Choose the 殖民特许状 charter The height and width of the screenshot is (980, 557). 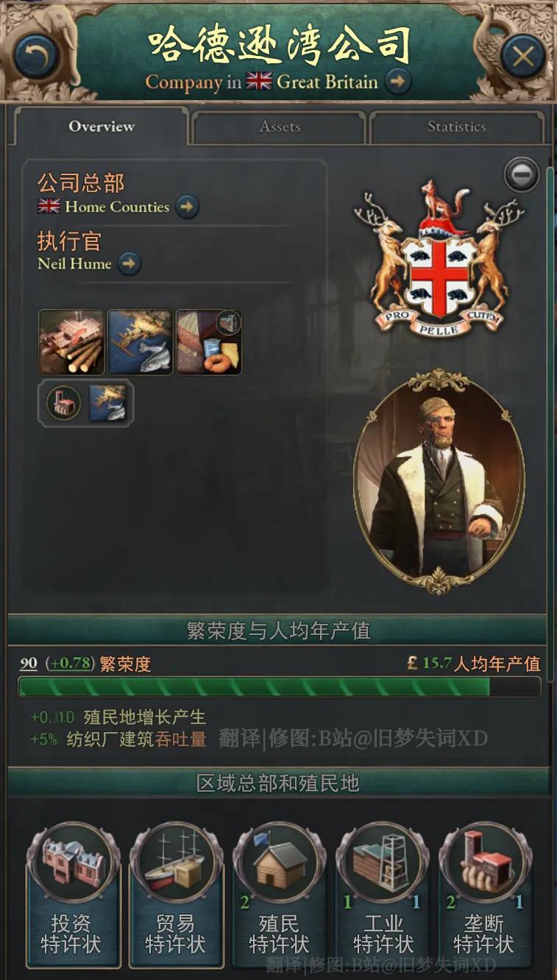tap(279, 895)
